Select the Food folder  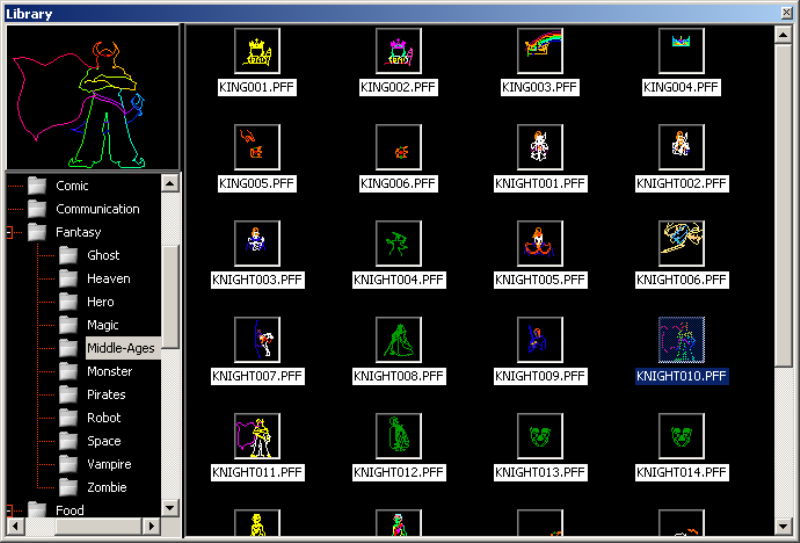click(x=69, y=510)
